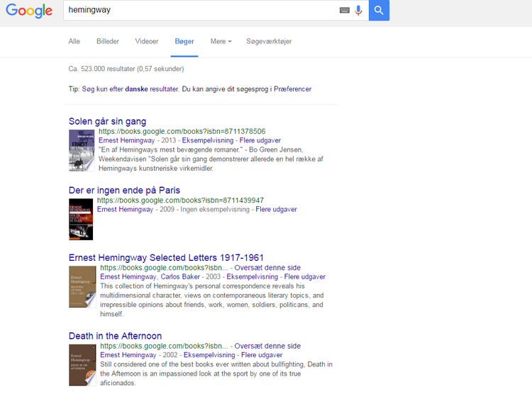
Task: Click the Der er ingen ende på Paris cover
Action: coord(81,219)
